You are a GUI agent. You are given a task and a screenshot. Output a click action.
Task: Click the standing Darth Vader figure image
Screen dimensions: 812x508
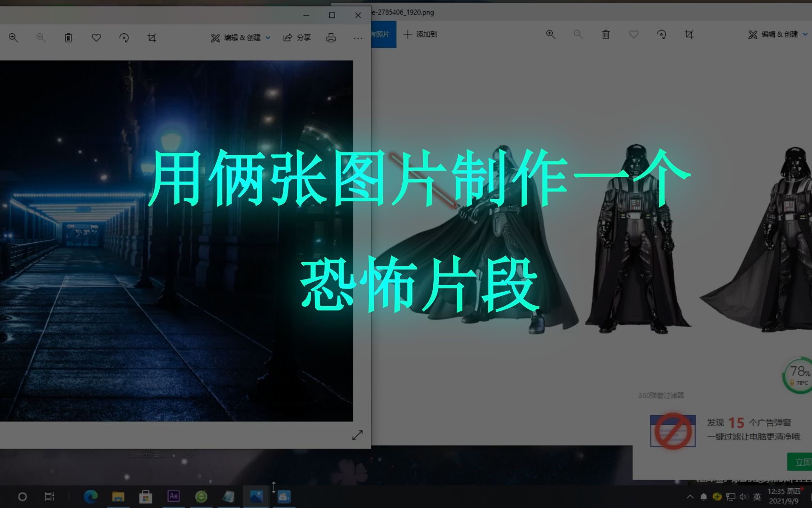637,239
